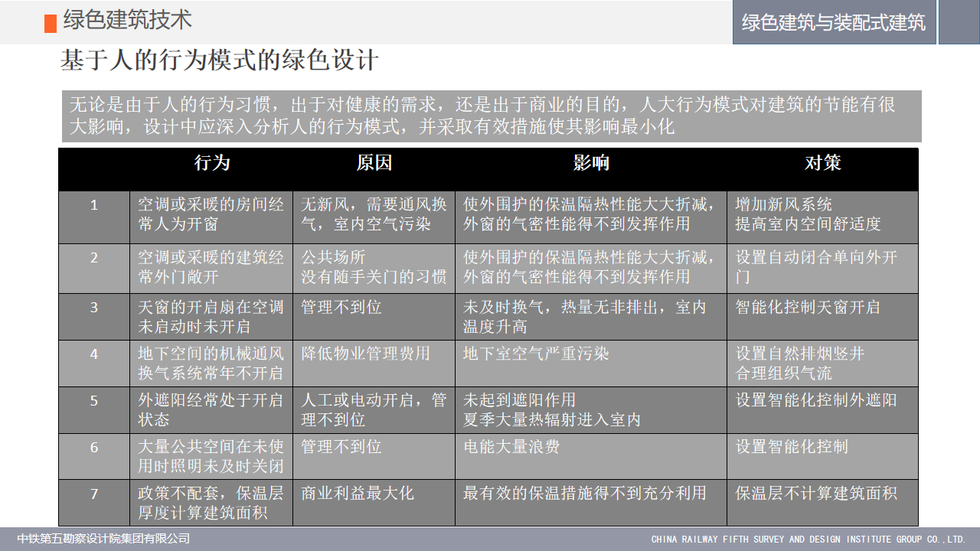
Task: Click cell 最有效的保温措施得不到充分利用
Action: (591, 503)
